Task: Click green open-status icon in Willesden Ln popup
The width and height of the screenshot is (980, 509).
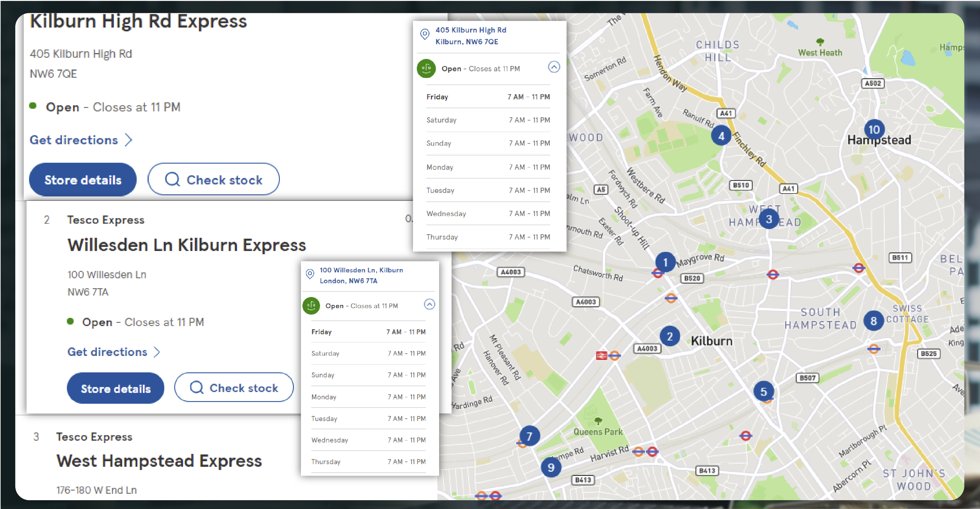Action: point(311,305)
